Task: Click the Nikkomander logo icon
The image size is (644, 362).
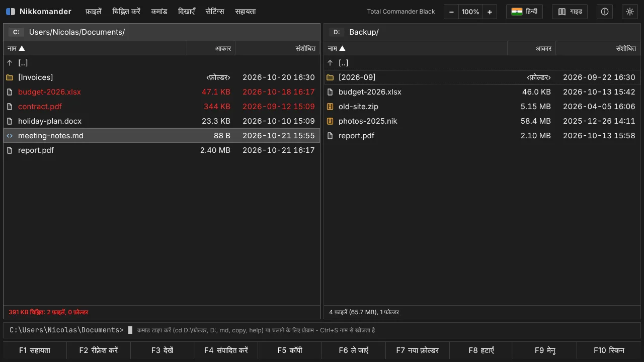Action: [x=11, y=12]
